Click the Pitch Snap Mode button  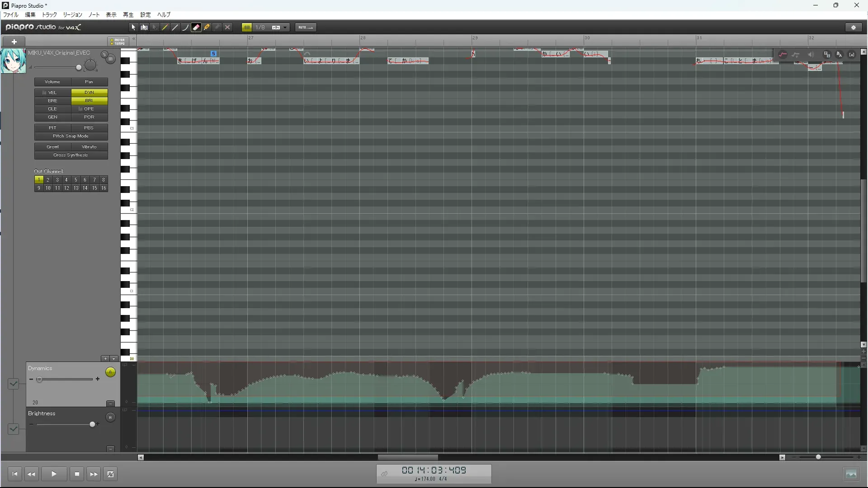pyautogui.click(x=71, y=136)
